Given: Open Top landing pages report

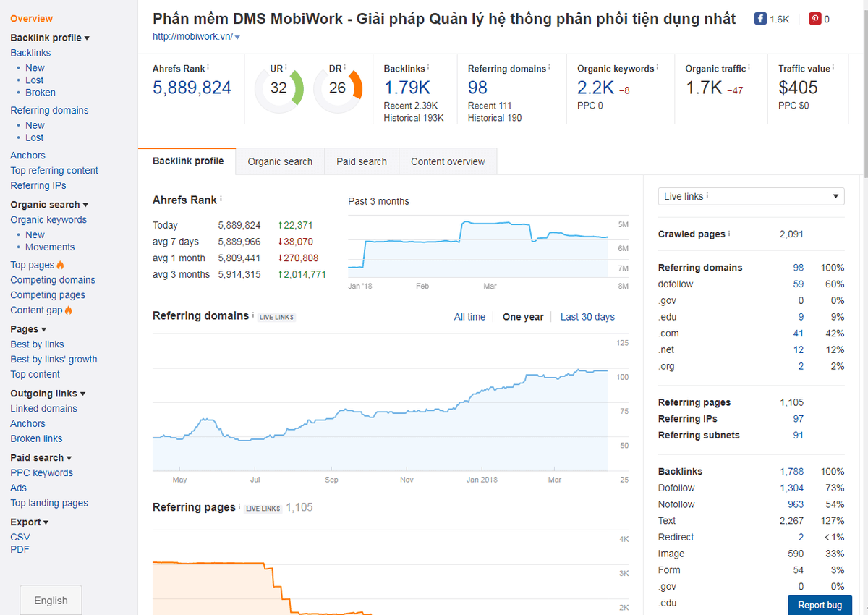Looking at the screenshot, I should pos(49,504).
